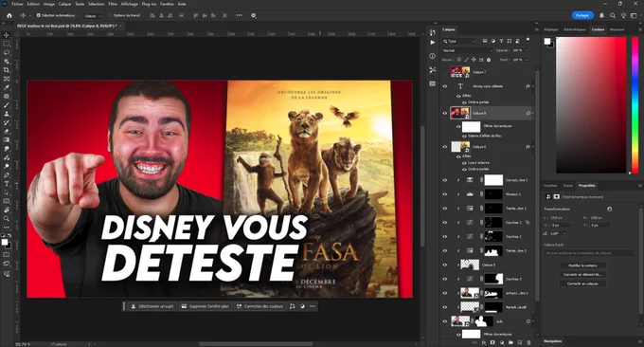644x347 pixels.
Task: Open the blending mode Normal dropdown
Action: point(468,50)
